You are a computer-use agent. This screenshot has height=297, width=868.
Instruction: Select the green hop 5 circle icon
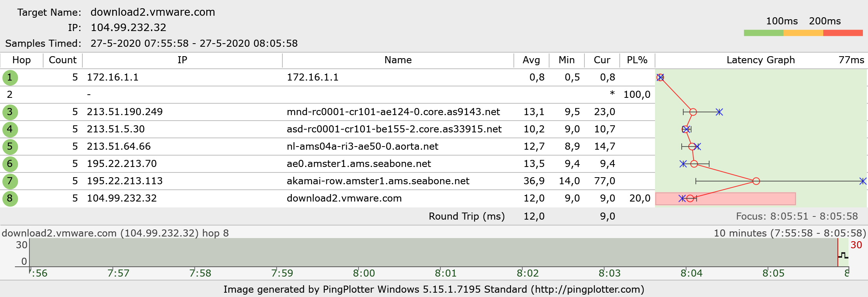tap(10, 147)
